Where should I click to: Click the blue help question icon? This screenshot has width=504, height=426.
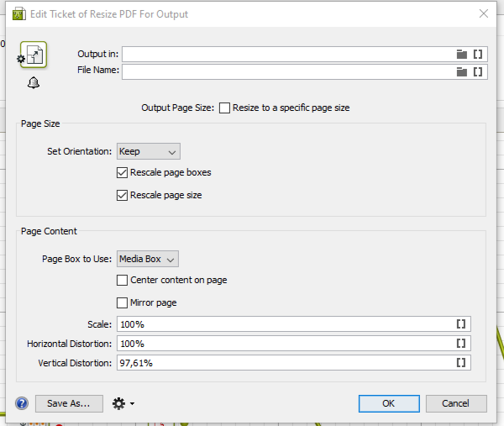pos(22,403)
